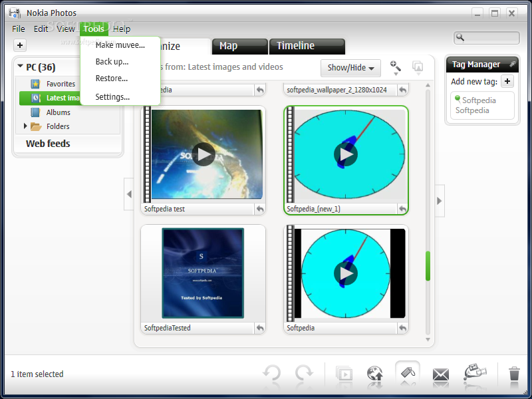Viewport: 532px width, 399px height.
Task: Select the SoftpediaTested image thumbnail
Action: point(203,273)
